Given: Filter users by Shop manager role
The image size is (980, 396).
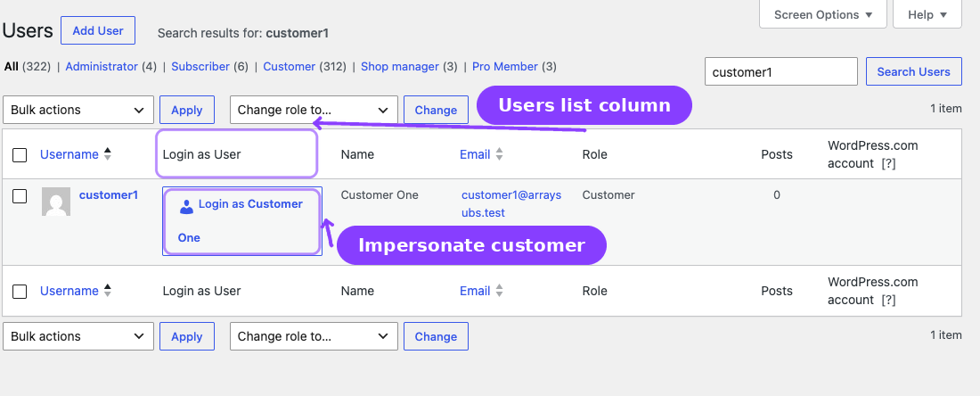Looking at the screenshot, I should pos(400,66).
